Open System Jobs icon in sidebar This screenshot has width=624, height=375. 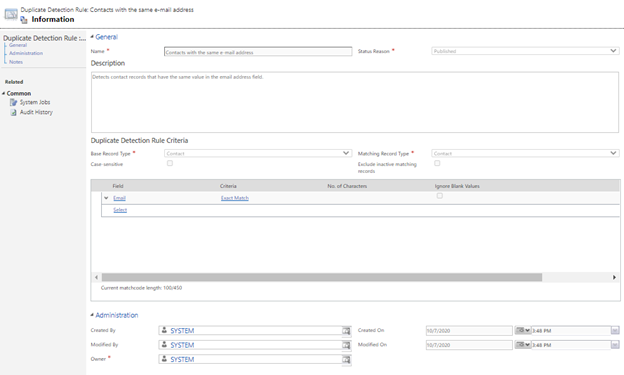point(14,102)
